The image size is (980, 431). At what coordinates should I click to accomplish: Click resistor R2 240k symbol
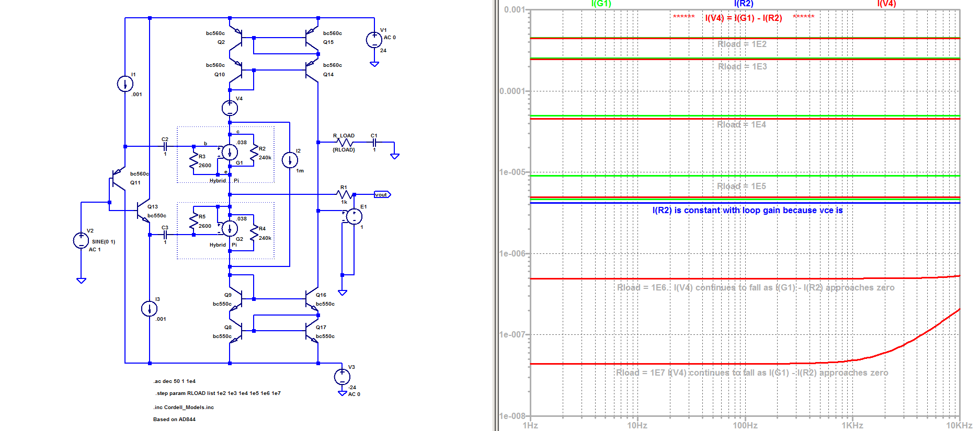click(254, 152)
